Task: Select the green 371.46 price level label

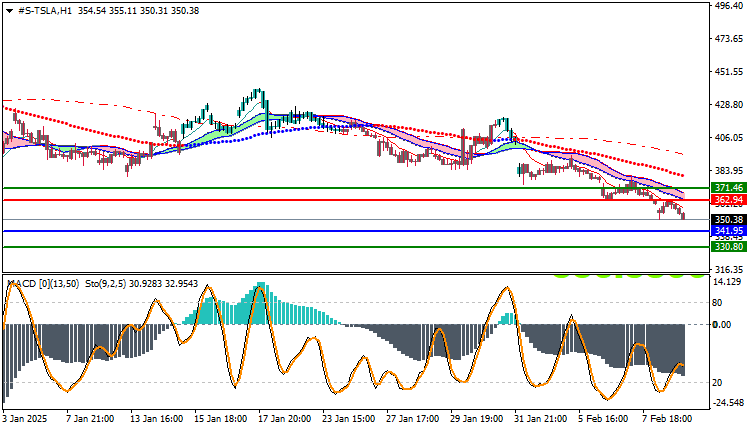Action: click(x=728, y=187)
